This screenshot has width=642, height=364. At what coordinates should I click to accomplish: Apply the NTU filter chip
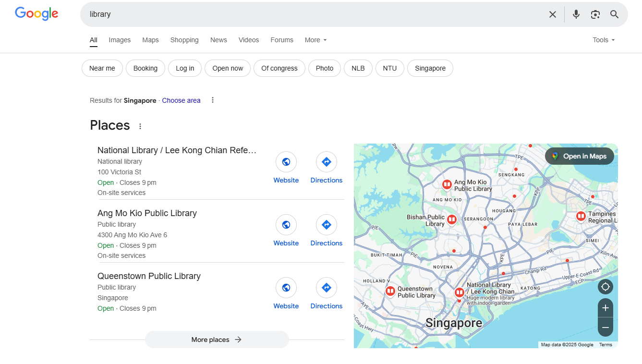click(390, 68)
